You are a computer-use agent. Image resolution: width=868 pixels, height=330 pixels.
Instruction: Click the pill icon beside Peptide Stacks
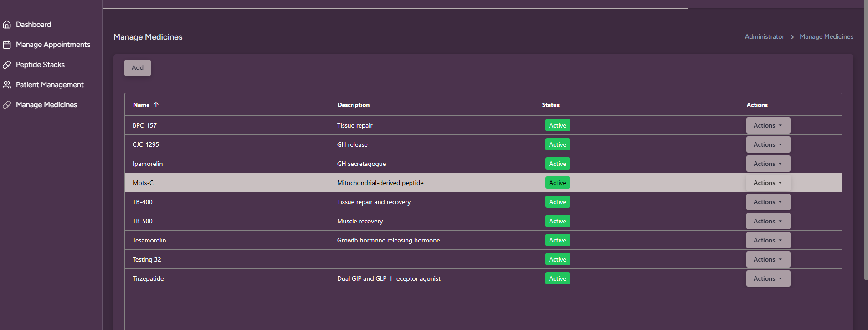pos(7,65)
